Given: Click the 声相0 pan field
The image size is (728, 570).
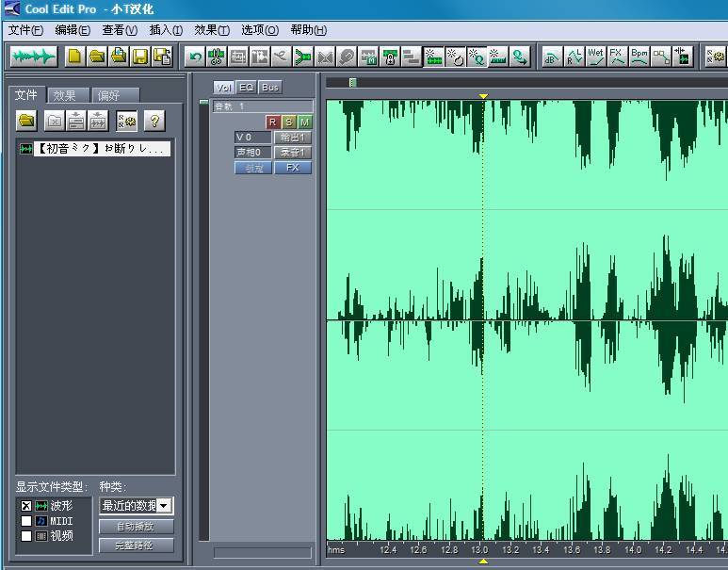Looking at the screenshot, I should coord(253,153).
